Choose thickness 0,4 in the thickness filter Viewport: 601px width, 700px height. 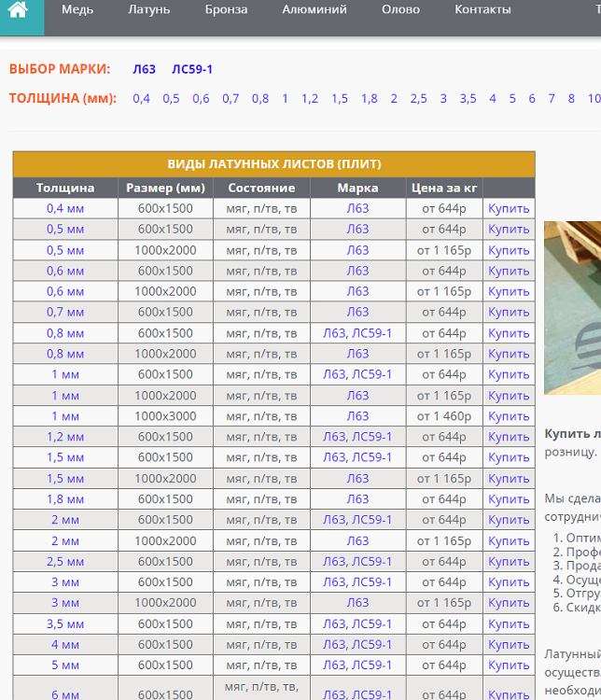tap(141, 98)
